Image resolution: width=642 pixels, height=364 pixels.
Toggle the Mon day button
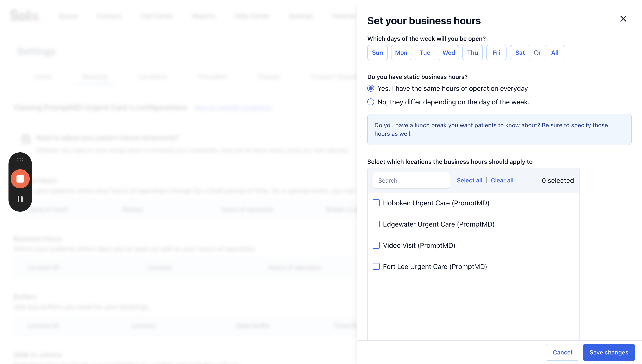pos(401,53)
